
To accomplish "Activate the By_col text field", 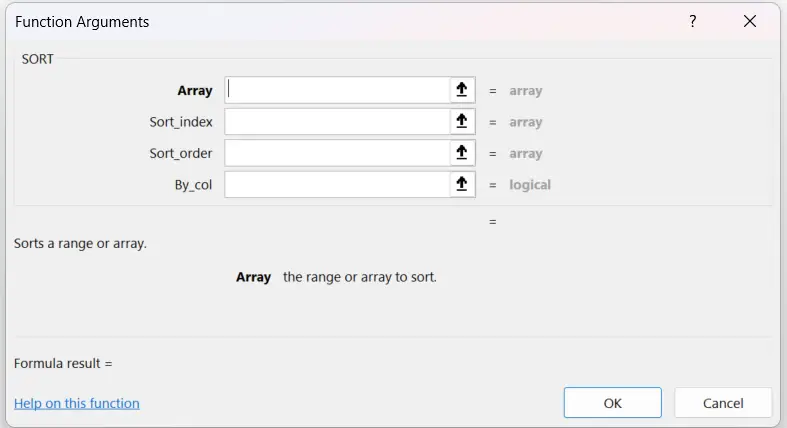I will (337, 184).
